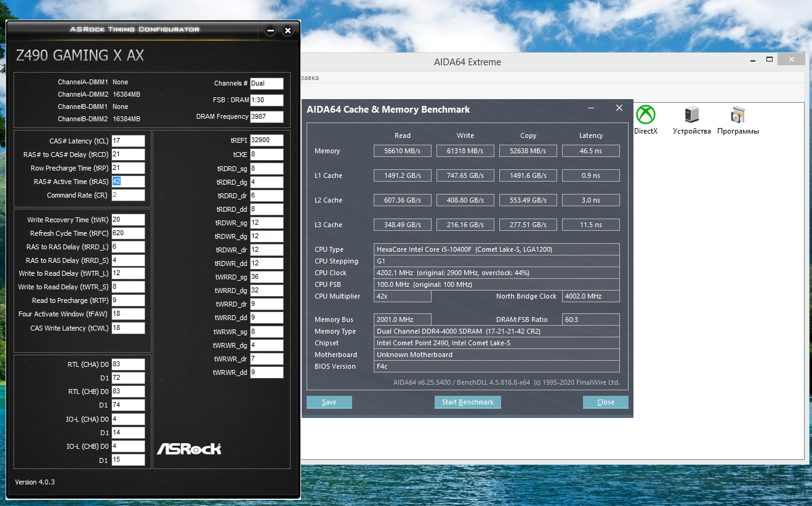Select the tCKE field

click(x=267, y=155)
